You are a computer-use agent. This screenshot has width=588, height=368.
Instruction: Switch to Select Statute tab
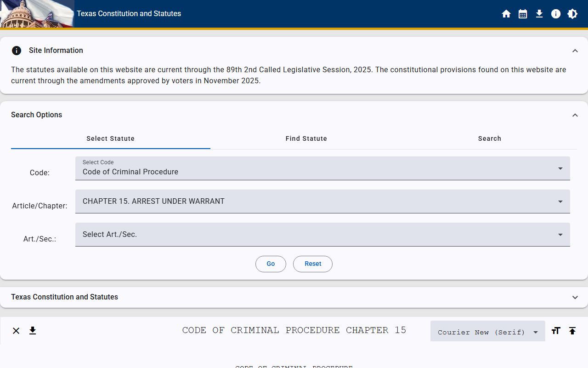[x=111, y=138]
